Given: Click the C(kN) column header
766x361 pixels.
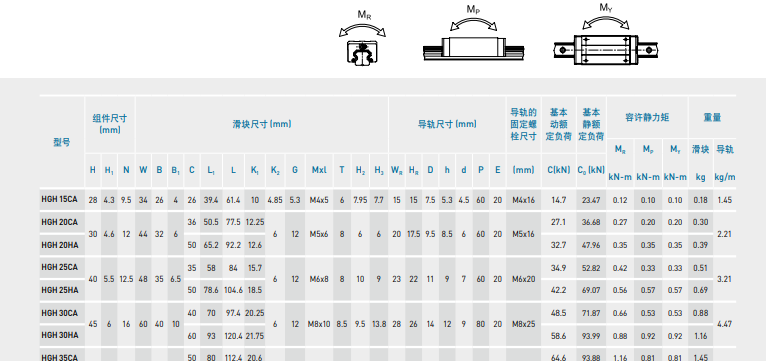Looking at the screenshot, I should (558, 170).
